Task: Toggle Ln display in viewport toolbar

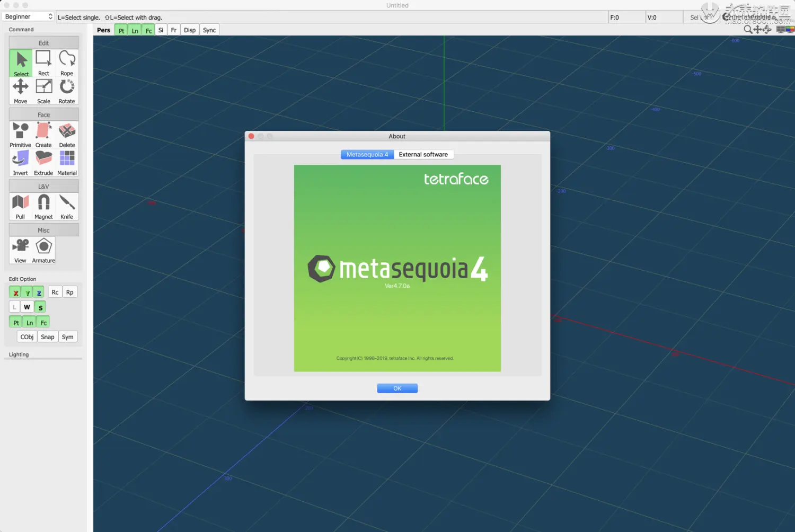Action: coord(135,30)
